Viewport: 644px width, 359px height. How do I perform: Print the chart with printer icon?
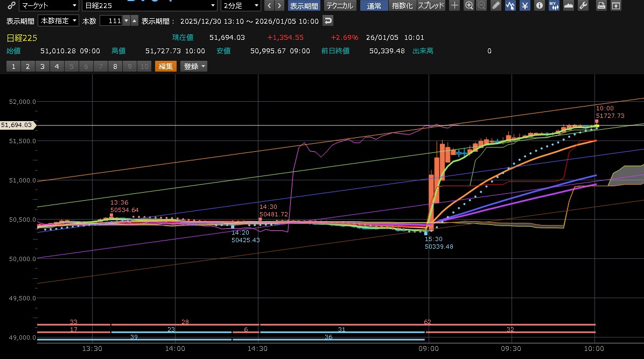pyautogui.click(x=601, y=5)
